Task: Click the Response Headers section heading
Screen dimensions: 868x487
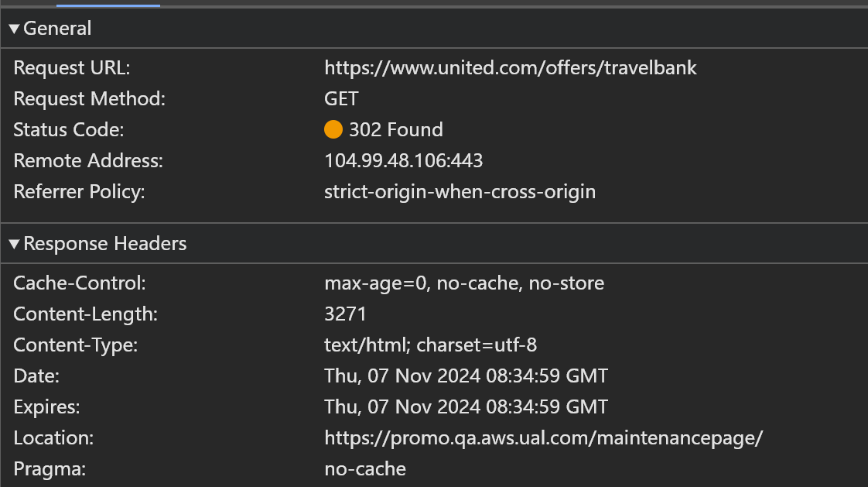Action: 105,245
